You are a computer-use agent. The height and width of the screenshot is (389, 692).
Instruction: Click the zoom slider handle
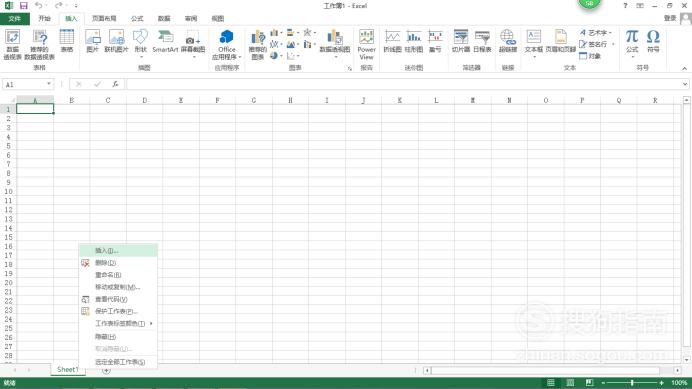pos(632,382)
